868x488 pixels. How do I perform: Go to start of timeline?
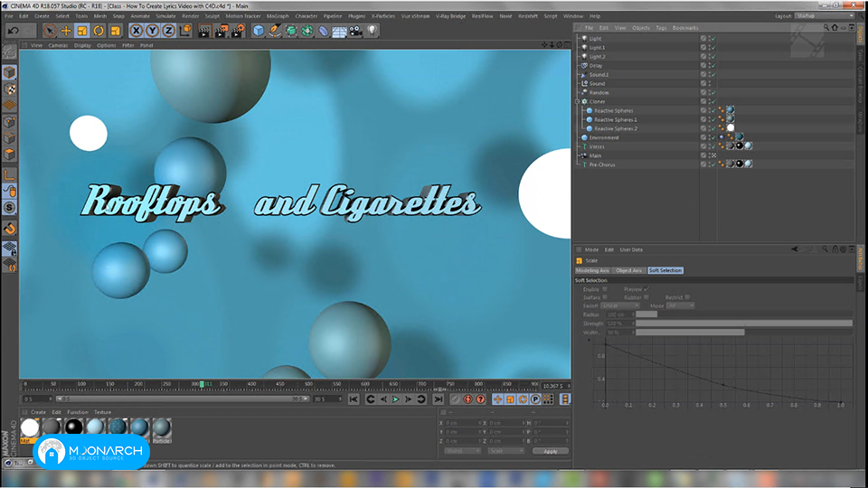(x=354, y=399)
